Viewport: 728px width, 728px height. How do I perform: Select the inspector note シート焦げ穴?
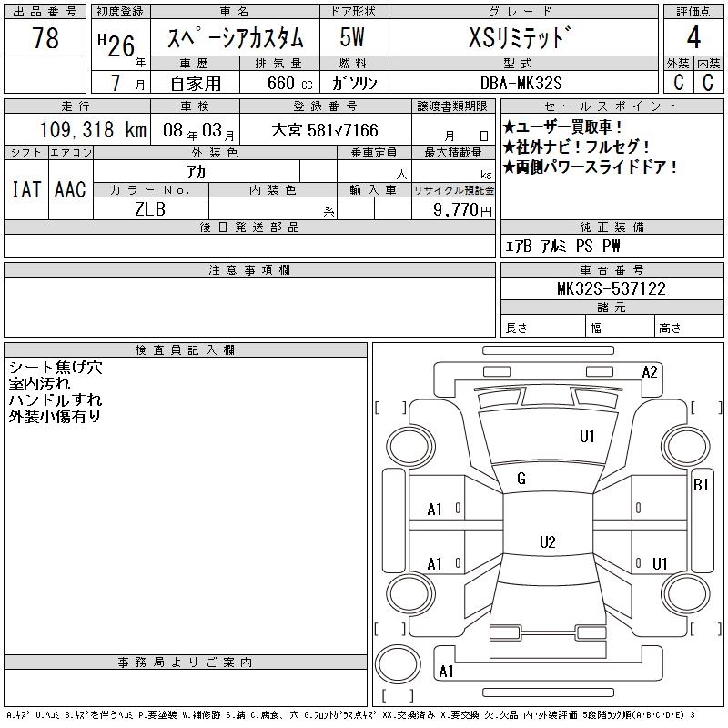(x=56, y=368)
